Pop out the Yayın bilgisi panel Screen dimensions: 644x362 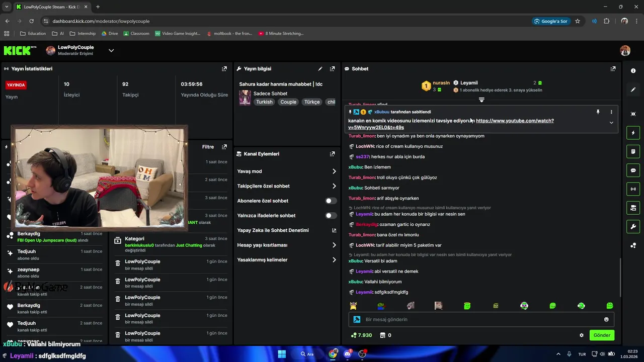pyautogui.click(x=332, y=69)
